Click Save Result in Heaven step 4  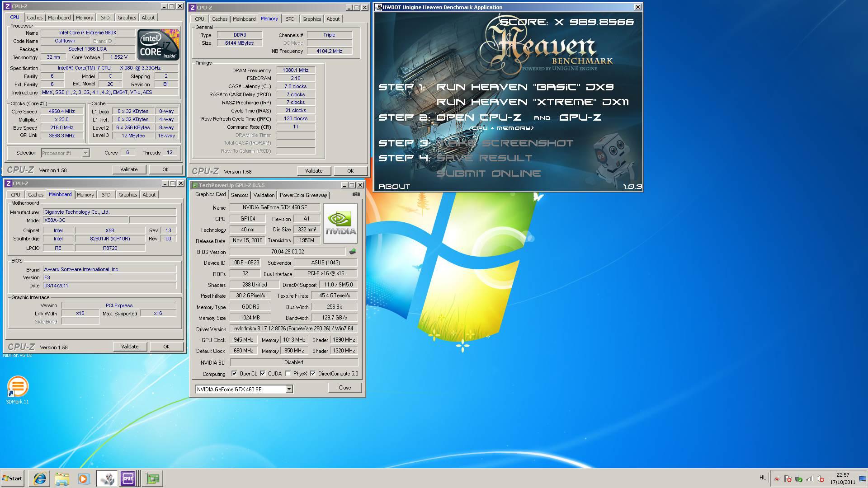tap(484, 158)
